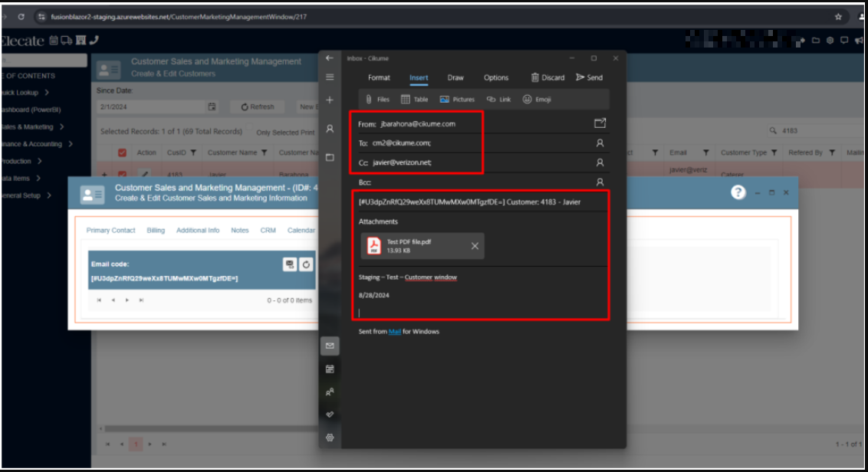Switch to the Format tab
The width and height of the screenshot is (868, 472).
pyautogui.click(x=379, y=77)
